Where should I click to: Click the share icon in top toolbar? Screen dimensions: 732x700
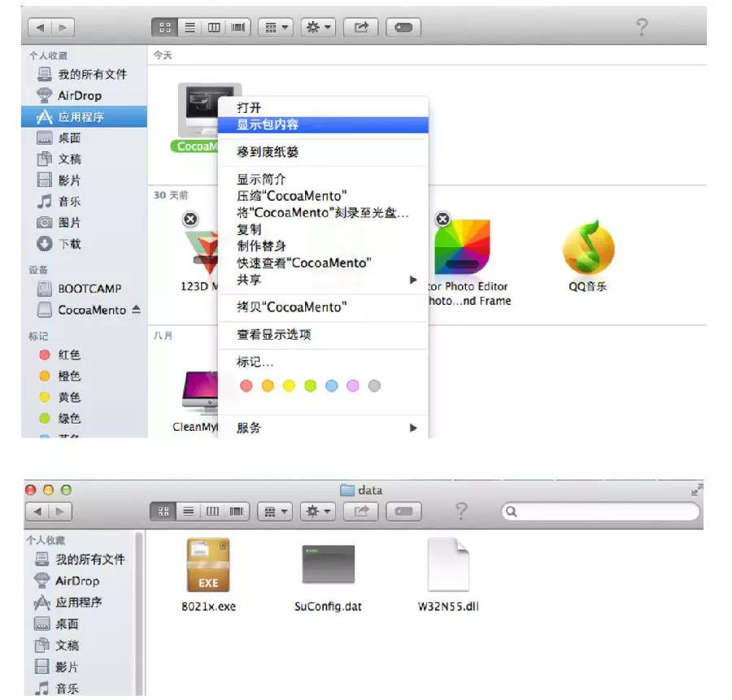[359, 28]
